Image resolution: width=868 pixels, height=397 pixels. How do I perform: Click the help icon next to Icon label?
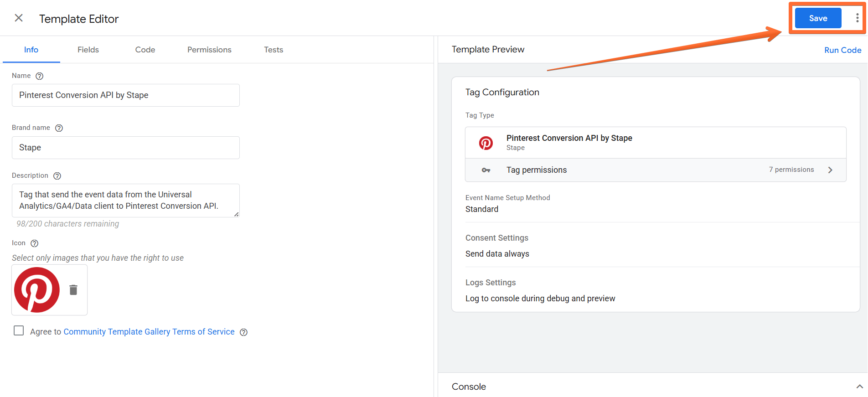point(34,243)
